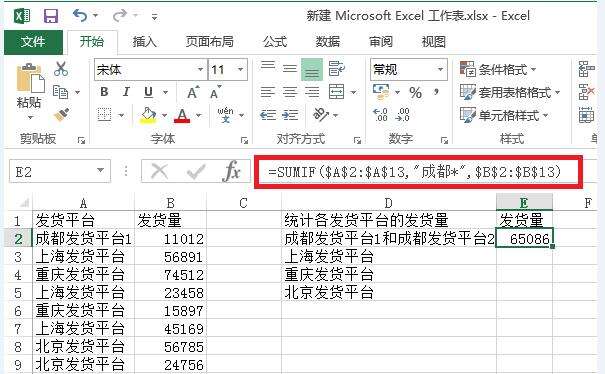The image size is (605, 374).
Task: Click the borders icon
Action: coord(104,115)
